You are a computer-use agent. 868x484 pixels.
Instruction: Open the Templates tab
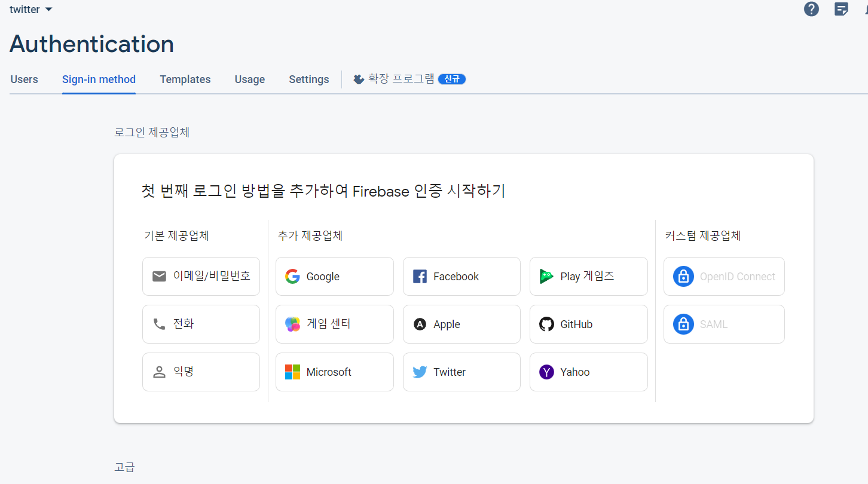click(x=185, y=79)
